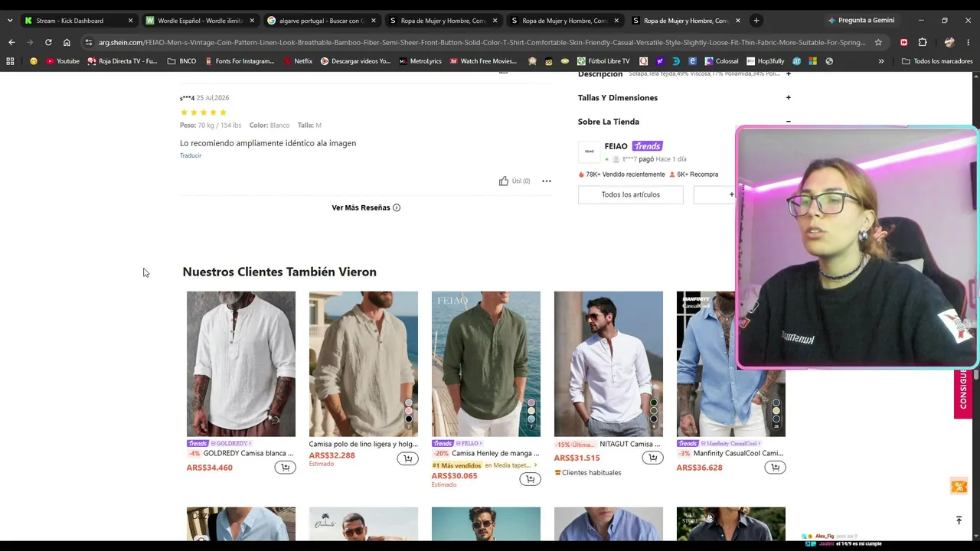Open the BNCO bookmarks folder
This screenshot has height=551, width=980.
tap(181, 61)
